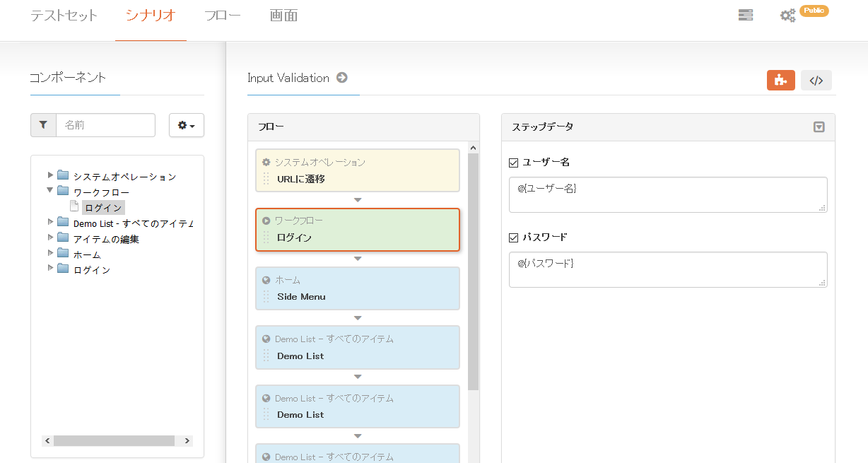
Task: Open the settings gears with Public badge
Action: pos(788,15)
